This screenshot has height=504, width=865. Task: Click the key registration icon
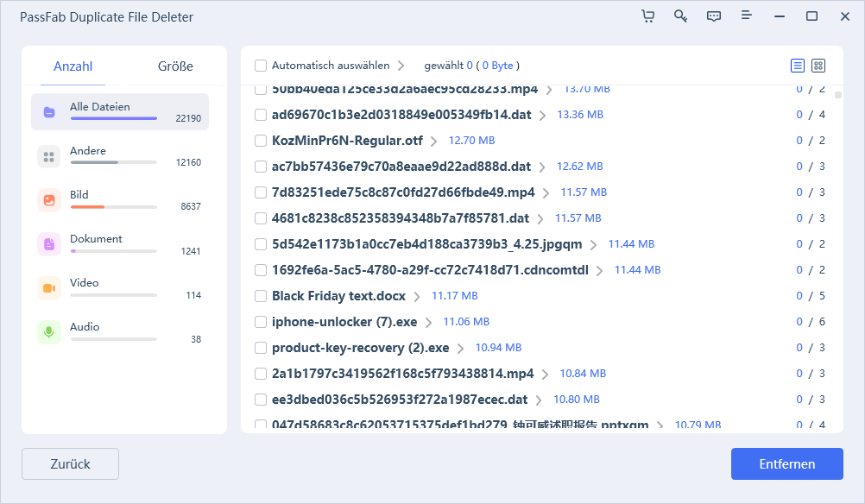[x=681, y=16]
